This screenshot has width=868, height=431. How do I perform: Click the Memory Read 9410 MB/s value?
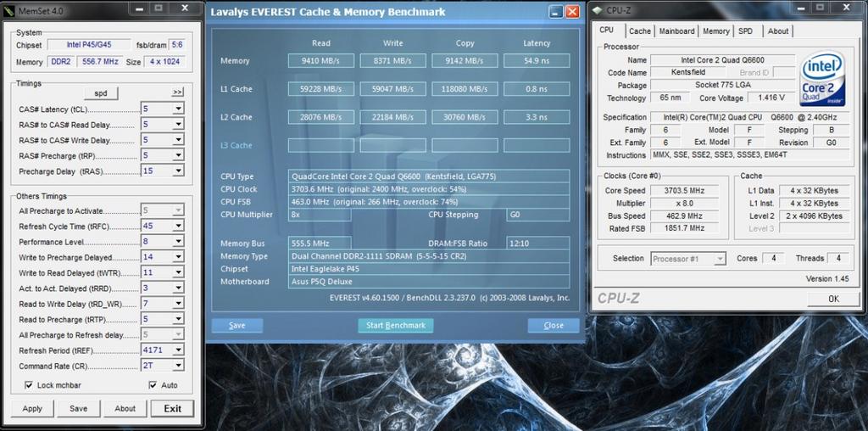click(x=321, y=61)
